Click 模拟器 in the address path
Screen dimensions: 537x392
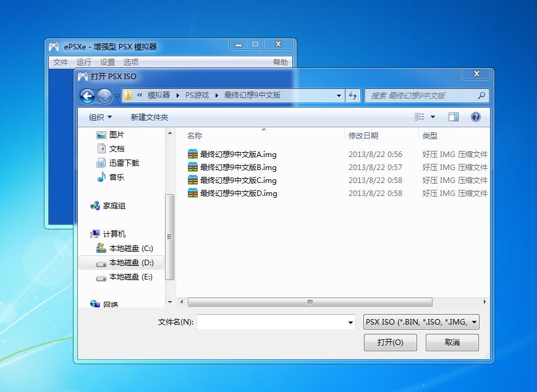point(159,95)
